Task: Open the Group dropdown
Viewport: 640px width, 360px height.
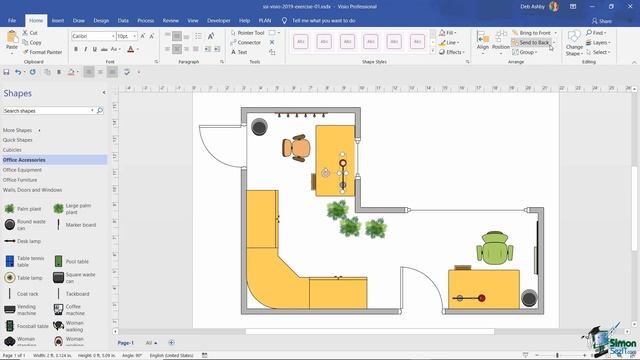Action: click(x=524, y=52)
